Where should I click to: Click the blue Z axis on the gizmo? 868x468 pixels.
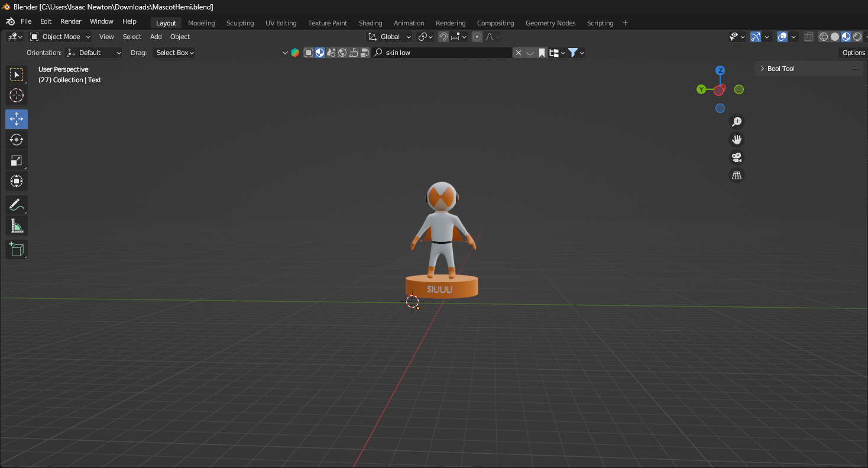pyautogui.click(x=720, y=70)
